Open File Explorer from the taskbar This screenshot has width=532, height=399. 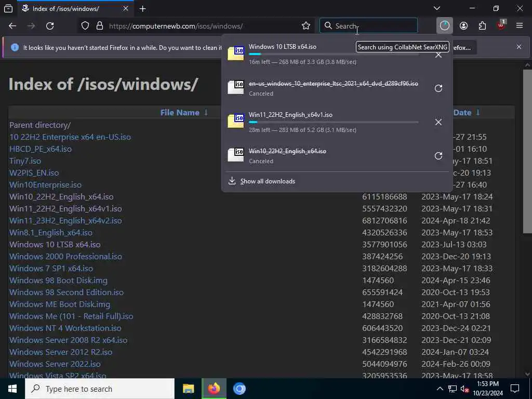pos(188,389)
